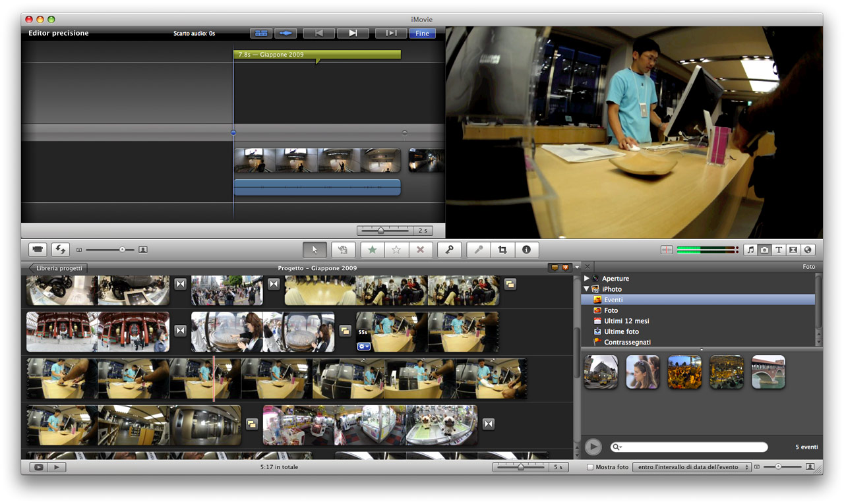Swap events and projects with the arrows button
The image size is (844, 504).
(x=61, y=250)
